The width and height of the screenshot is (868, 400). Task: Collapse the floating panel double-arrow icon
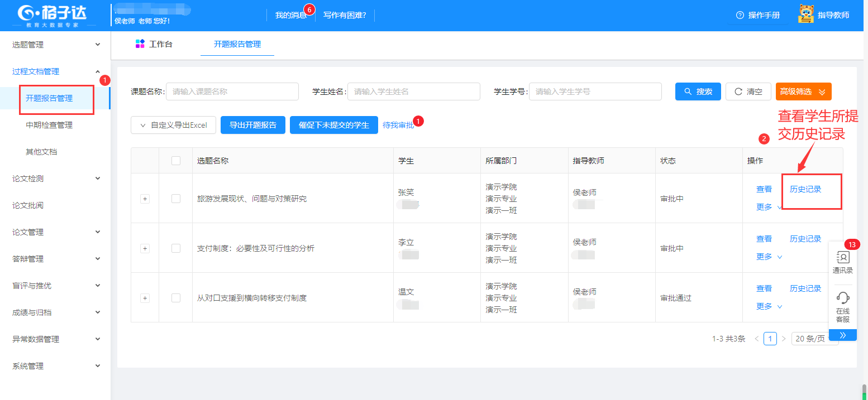click(x=842, y=335)
